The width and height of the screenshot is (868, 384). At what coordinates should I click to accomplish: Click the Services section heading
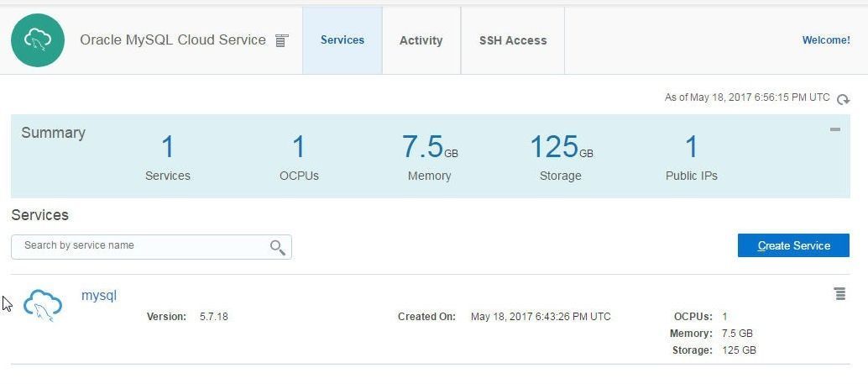[39, 215]
